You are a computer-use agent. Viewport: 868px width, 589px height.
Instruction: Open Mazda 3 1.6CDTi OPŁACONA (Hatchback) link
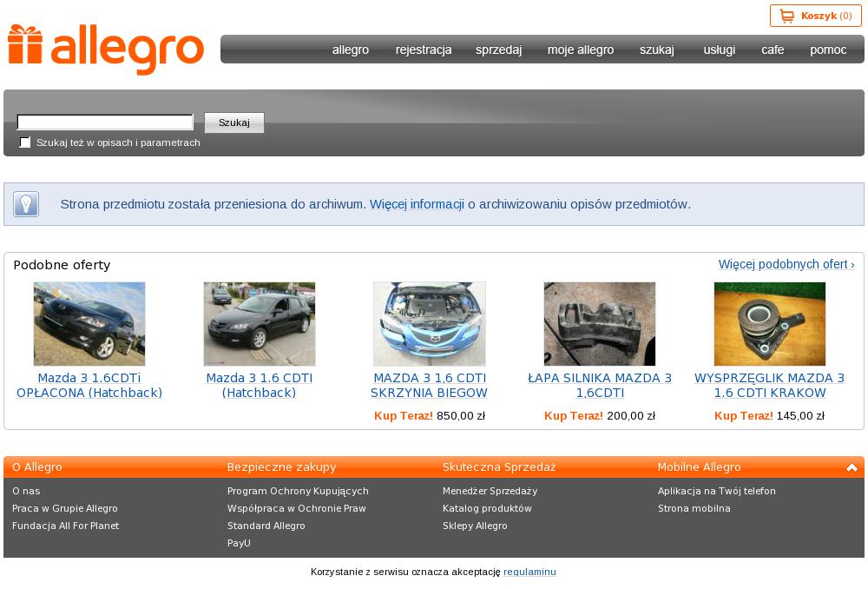click(x=89, y=385)
